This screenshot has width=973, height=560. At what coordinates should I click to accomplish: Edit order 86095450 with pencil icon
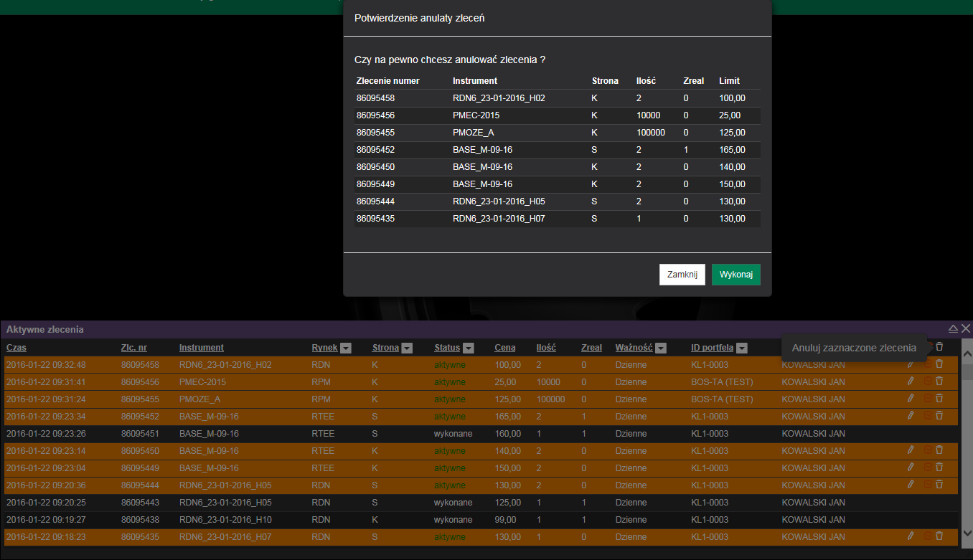pyautogui.click(x=911, y=450)
